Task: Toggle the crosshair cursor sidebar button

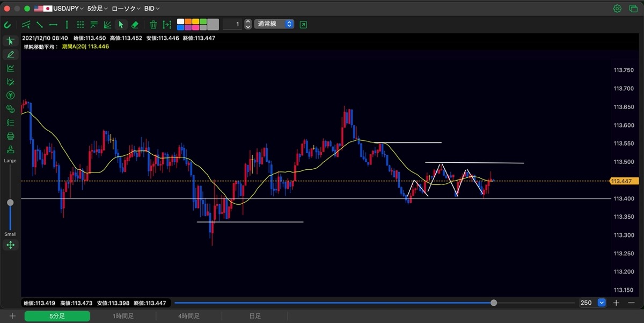Action: pos(10,41)
